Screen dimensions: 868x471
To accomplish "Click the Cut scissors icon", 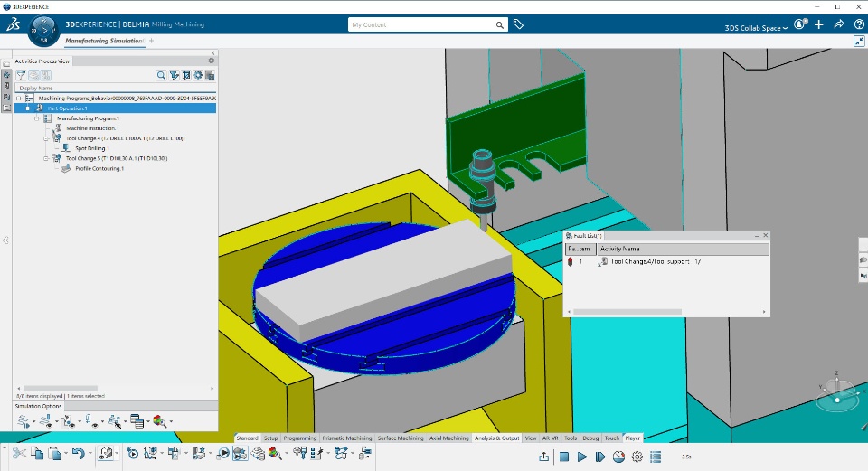I will click(x=19, y=454).
